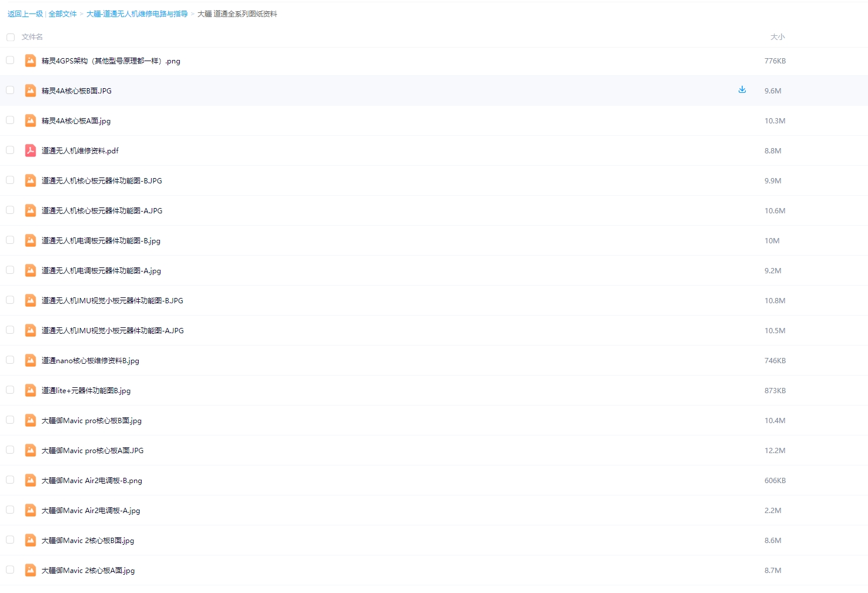Open 大疆-道通无人机维修电路与指导 breadcrumb
868x593 pixels.
click(137, 14)
